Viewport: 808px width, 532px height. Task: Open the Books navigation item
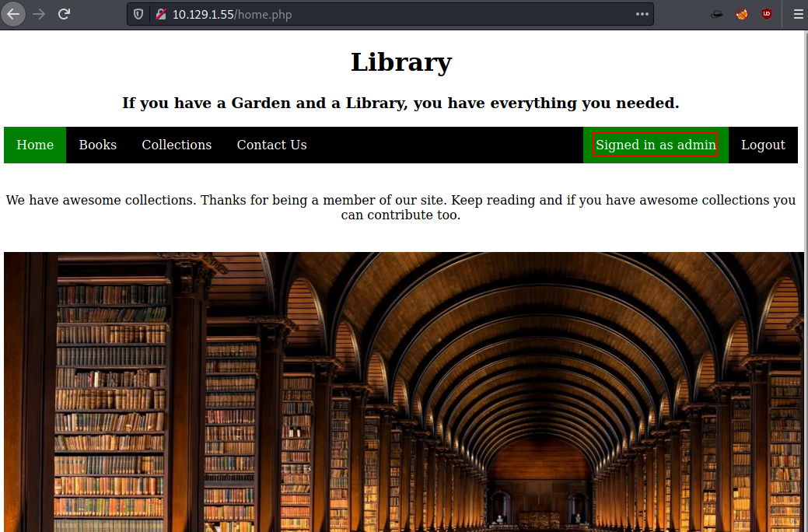[x=97, y=145]
